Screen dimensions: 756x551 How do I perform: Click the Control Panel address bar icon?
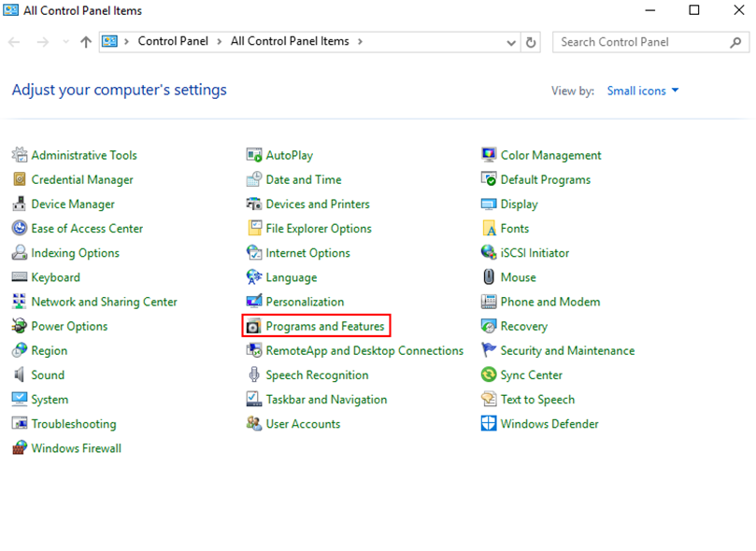click(x=109, y=41)
